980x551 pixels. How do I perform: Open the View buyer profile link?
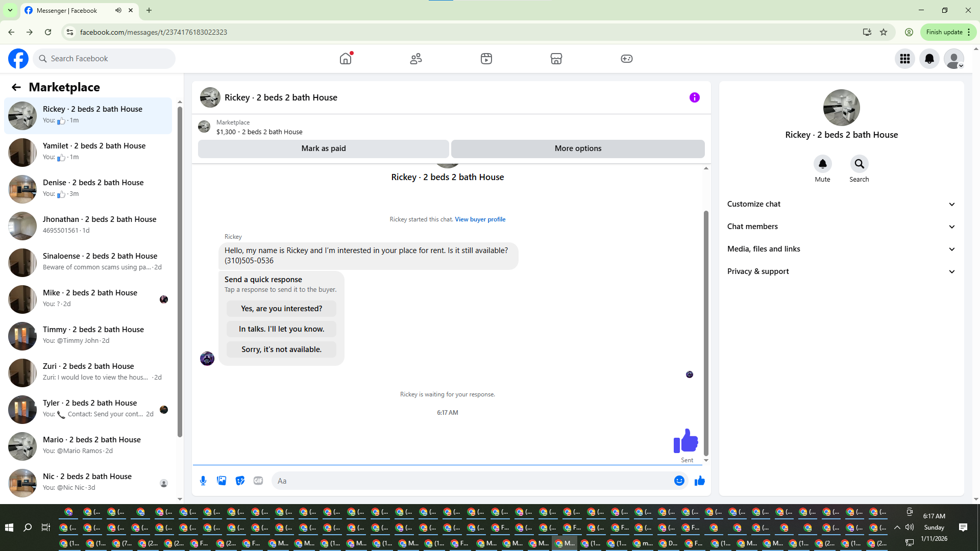coord(480,219)
